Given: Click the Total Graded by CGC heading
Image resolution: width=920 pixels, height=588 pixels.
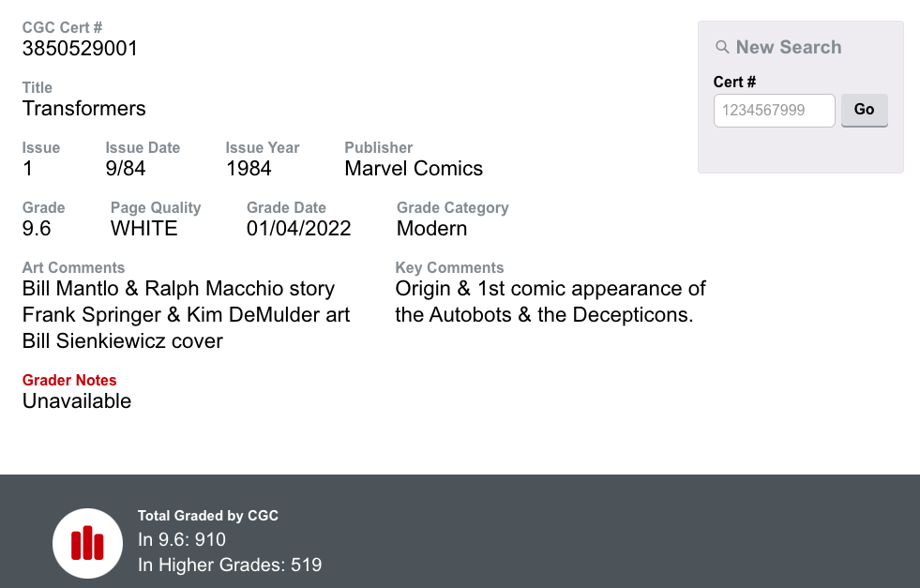Looking at the screenshot, I should [x=208, y=516].
